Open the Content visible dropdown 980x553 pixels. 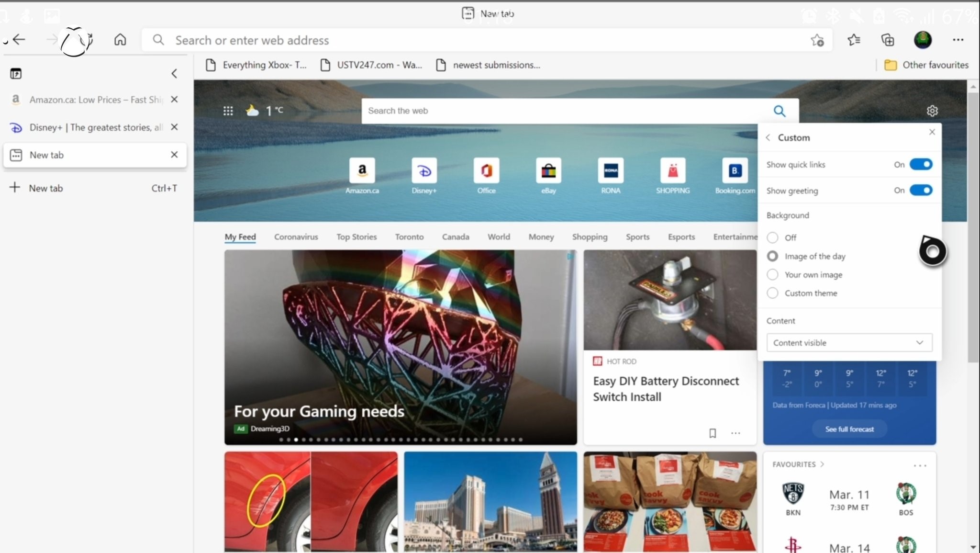[849, 343]
